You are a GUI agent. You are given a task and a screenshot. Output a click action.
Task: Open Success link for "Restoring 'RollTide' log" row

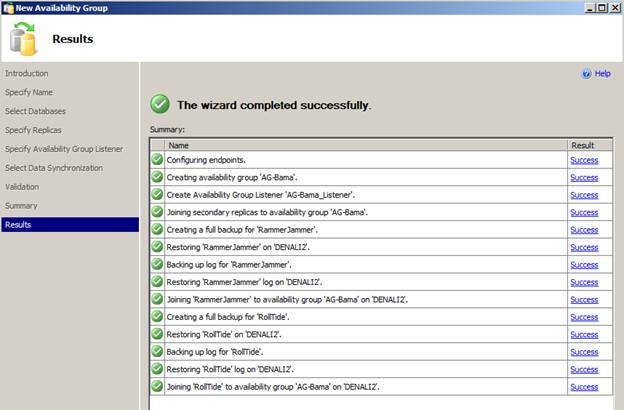tap(584, 370)
